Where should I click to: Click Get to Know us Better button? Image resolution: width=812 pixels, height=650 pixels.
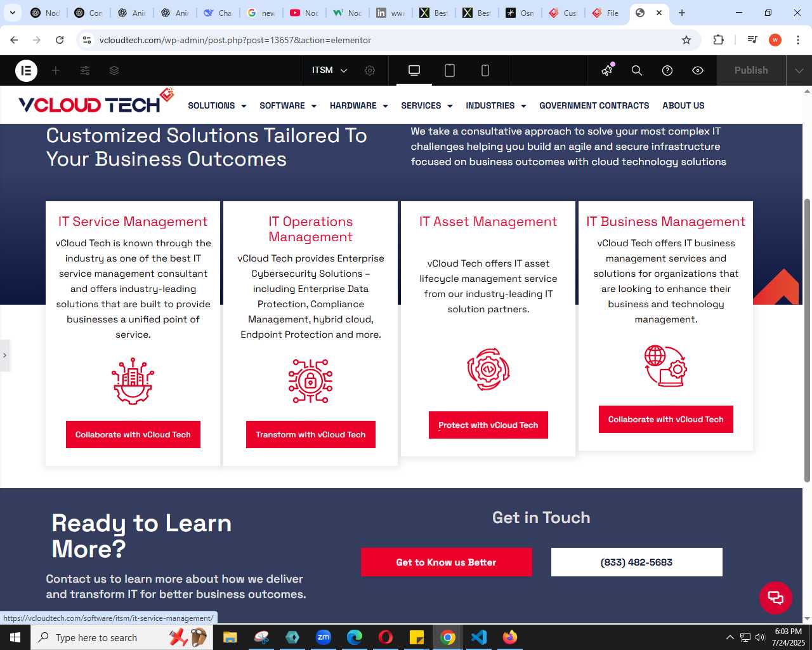(x=447, y=562)
